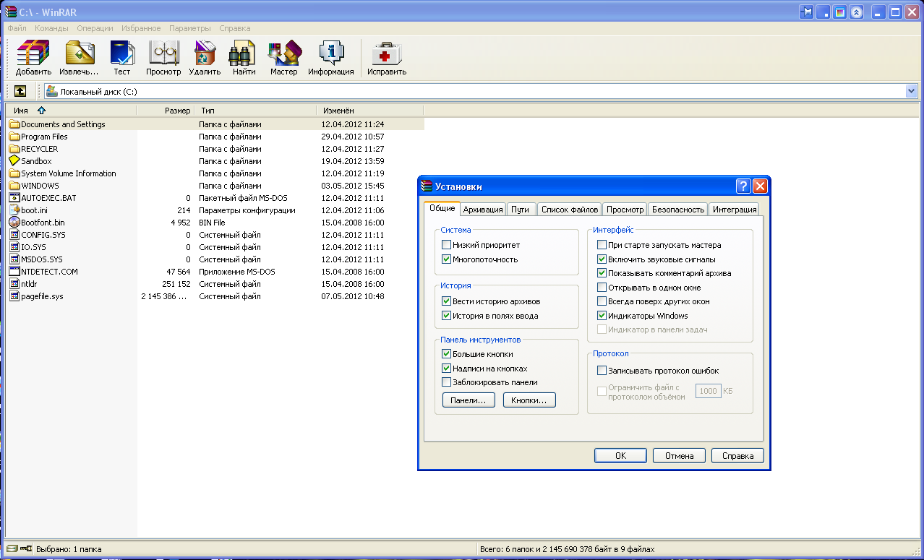This screenshot has width=924, height=560.
Task: Toggle Включить звуковые сигналы checkbox
Action: (x=602, y=259)
